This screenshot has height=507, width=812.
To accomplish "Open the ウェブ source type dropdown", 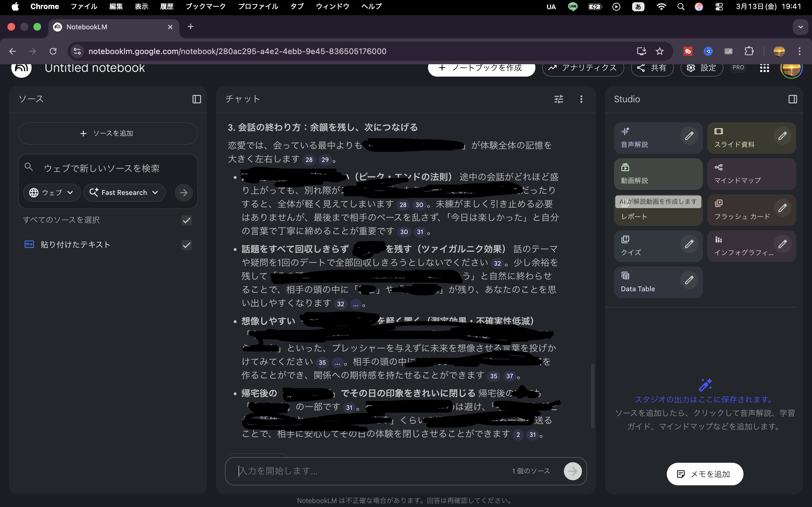I will click(52, 192).
